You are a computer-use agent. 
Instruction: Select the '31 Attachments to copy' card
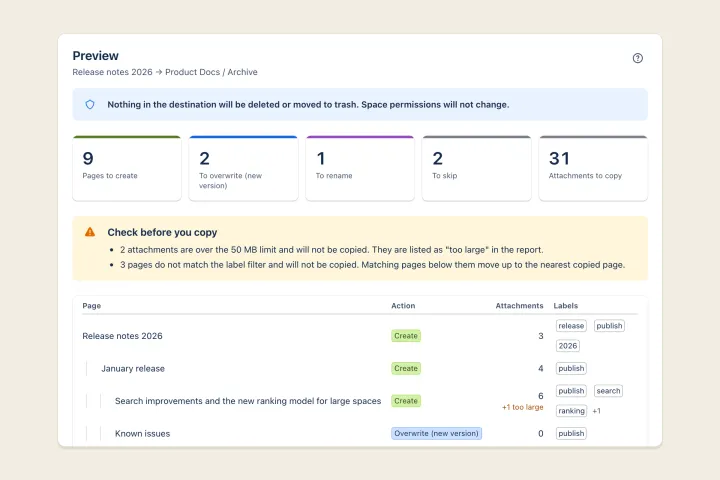tap(593, 168)
